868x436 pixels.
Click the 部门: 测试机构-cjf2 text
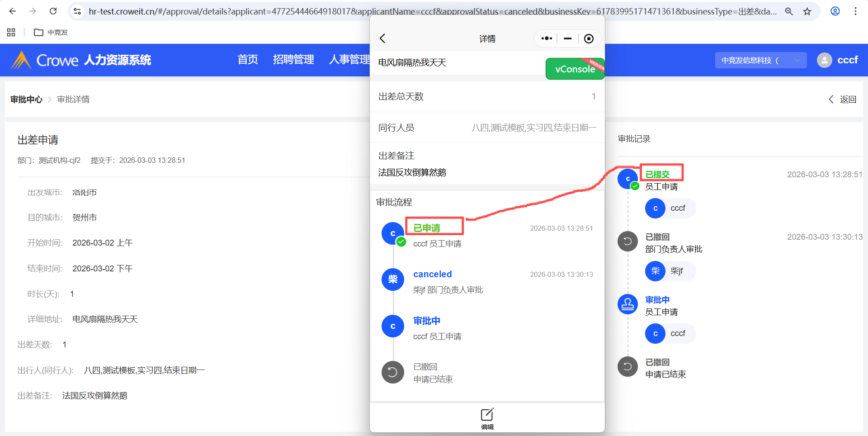coord(49,161)
